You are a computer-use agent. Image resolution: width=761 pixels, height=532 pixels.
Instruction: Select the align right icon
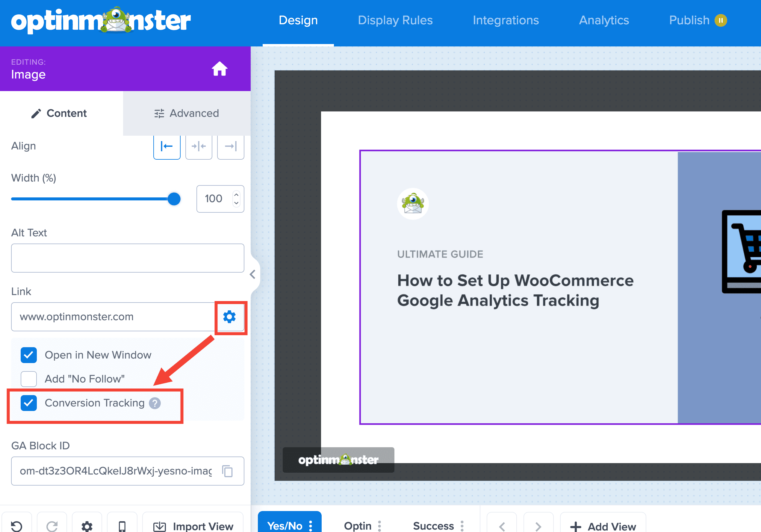230,146
